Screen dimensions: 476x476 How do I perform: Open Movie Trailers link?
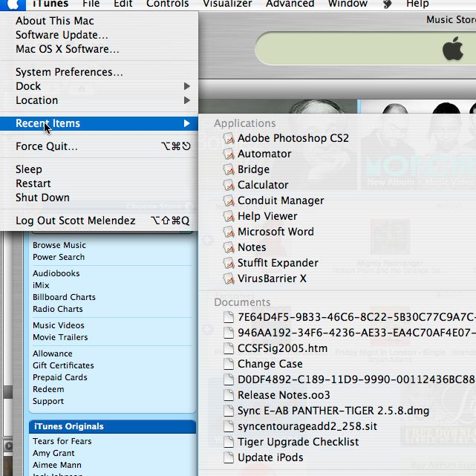(x=60, y=337)
